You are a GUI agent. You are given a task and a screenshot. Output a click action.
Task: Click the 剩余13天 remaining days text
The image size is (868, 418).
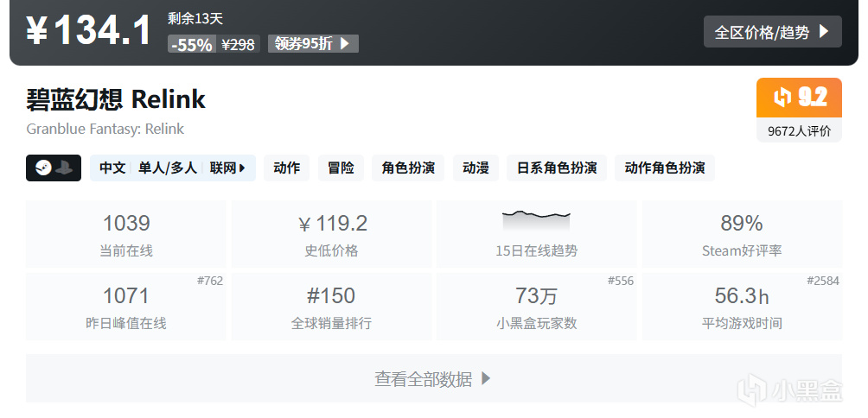pyautogui.click(x=195, y=18)
